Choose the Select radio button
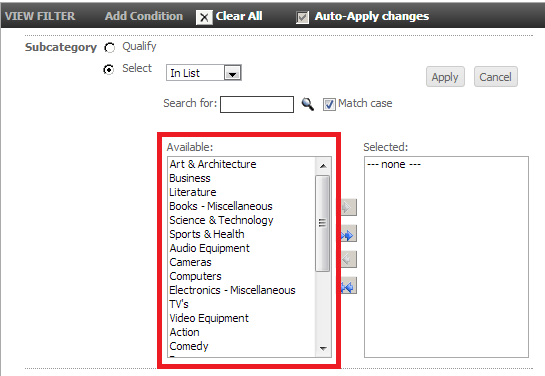 (x=109, y=70)
